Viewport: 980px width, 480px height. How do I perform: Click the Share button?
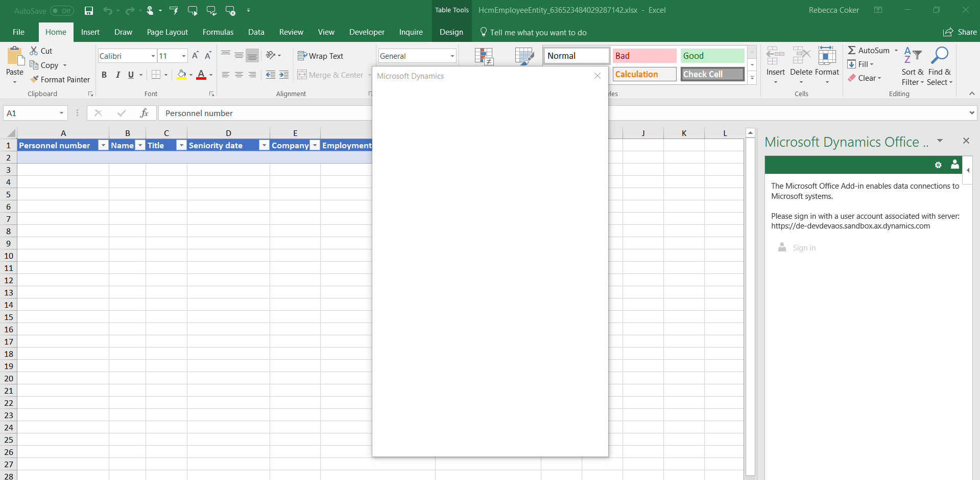[960, 32]
